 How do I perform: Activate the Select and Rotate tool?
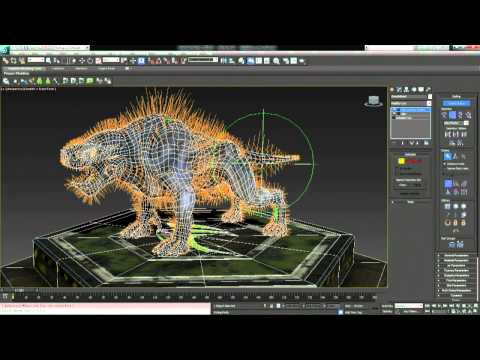click(x=90, y=61)
